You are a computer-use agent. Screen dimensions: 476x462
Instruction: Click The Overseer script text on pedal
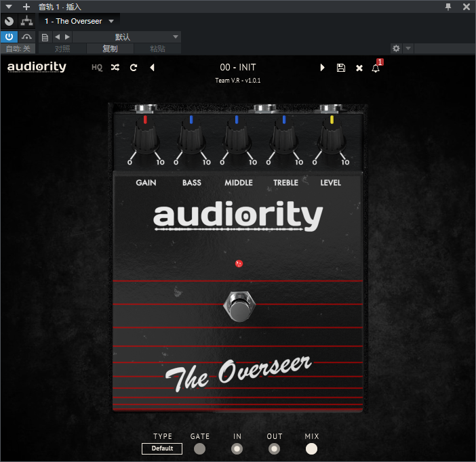pyautogui.click(x=238, y=374)
